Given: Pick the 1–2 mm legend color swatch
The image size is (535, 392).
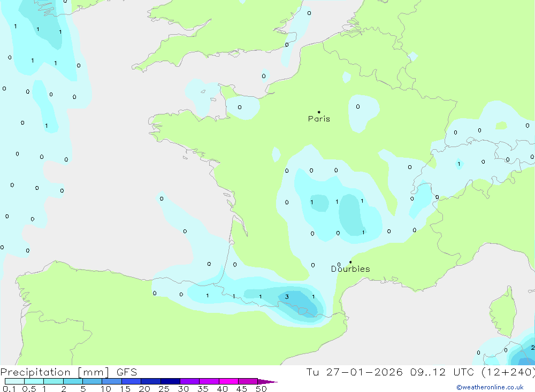Looking at the screenshot, I should (53, 381).
